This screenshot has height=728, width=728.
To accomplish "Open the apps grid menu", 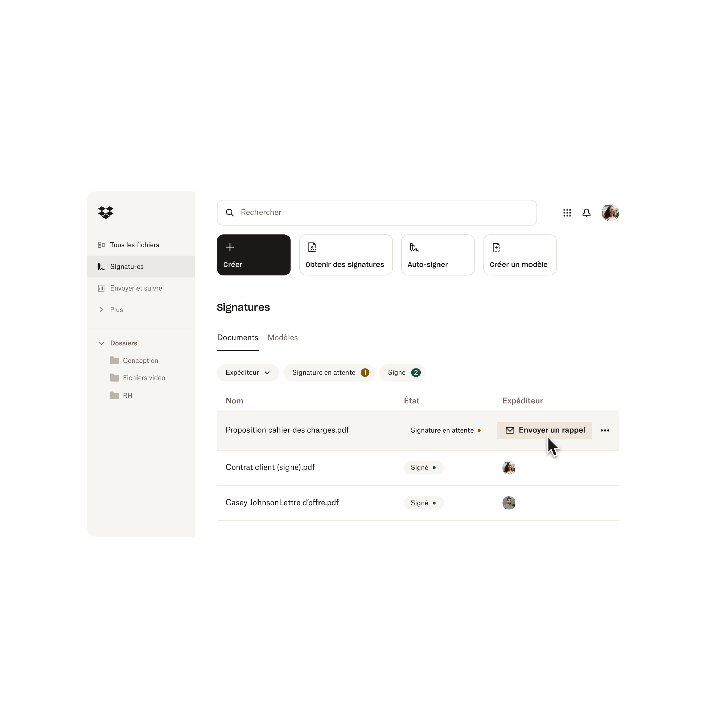I will (567, 213).
